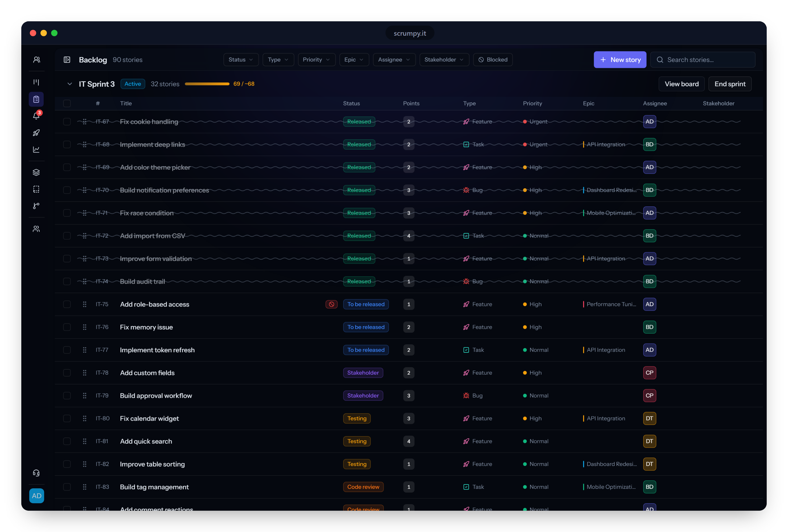Click the End sprint button

730,84
